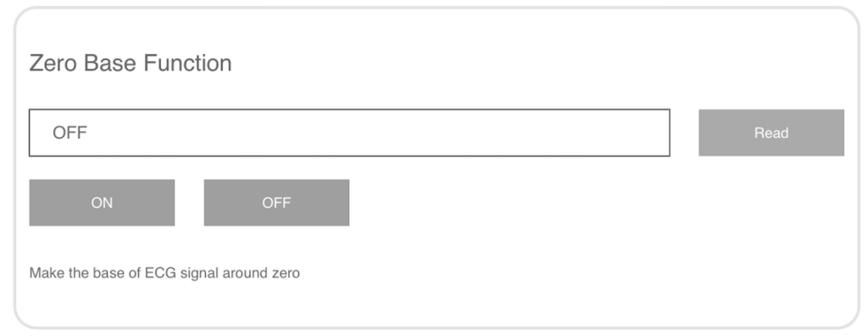
Task: Turn the Zero Base Function ON
Action: pyautogui.click(x=102, y=203)
